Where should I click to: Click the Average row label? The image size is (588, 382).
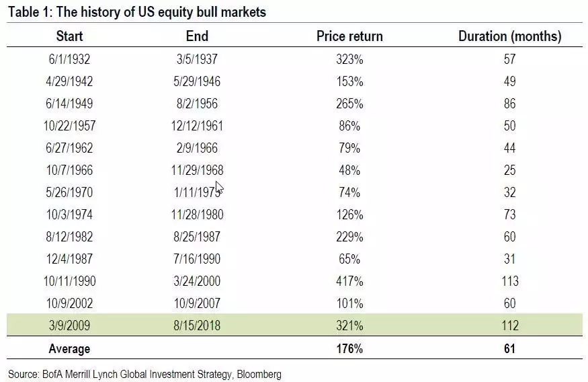point(69,348)
